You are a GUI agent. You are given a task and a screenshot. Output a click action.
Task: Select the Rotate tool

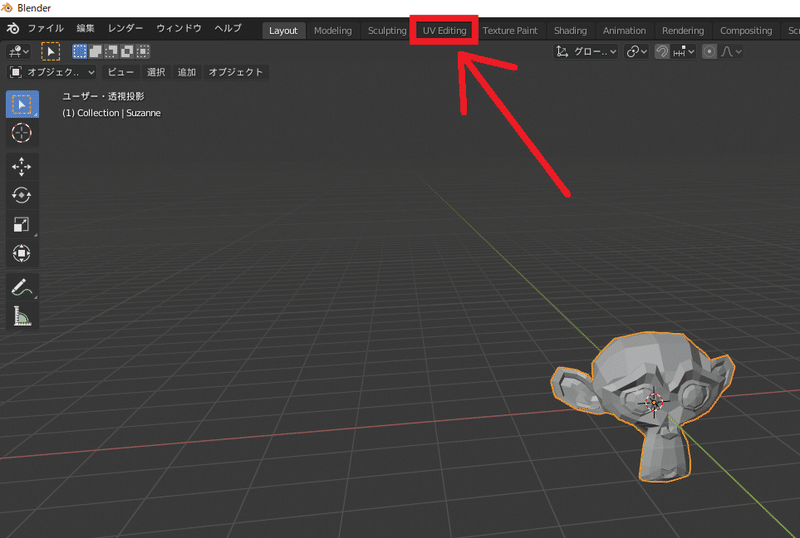click(22, 195)
